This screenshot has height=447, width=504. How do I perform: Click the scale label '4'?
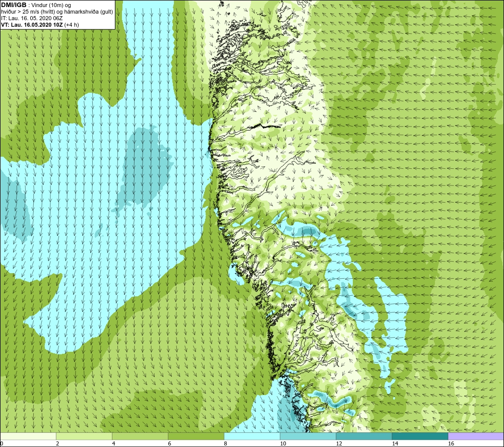click(113, 444)
